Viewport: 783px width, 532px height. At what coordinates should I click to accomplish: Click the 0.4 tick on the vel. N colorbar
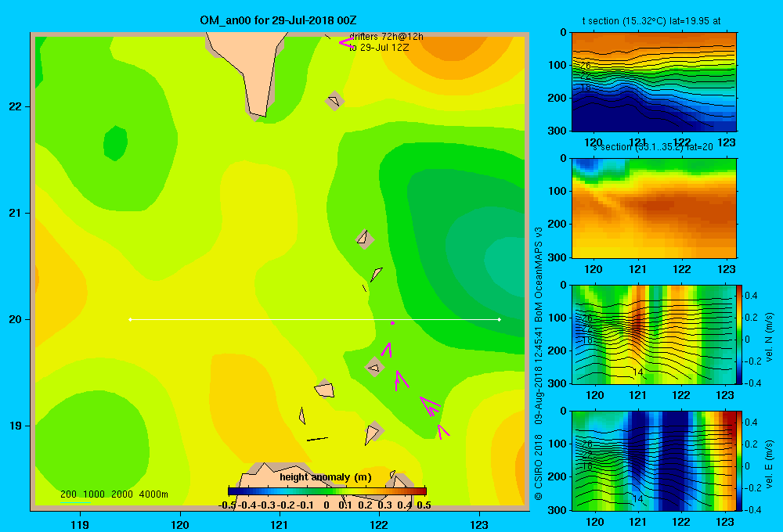pos(751,296)
